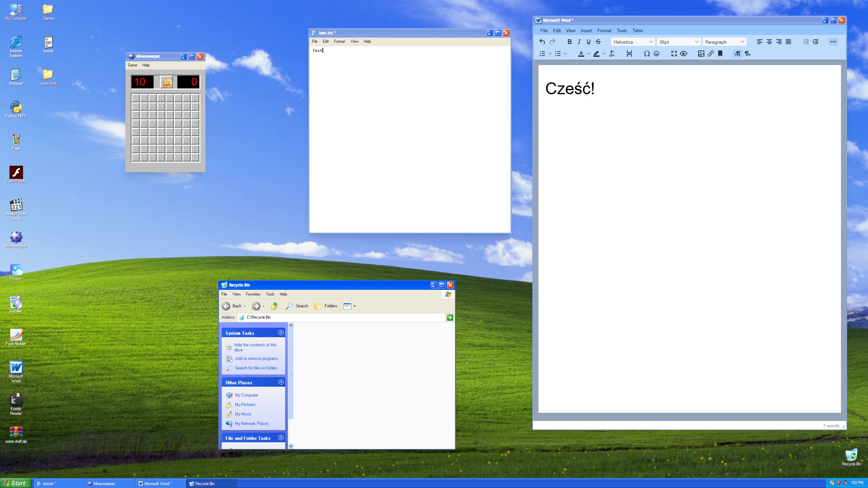Click scroll down arrow in Recycle Bin sidebar
Image resolution: width=868 pixels, height=488 pixels.
291,446
